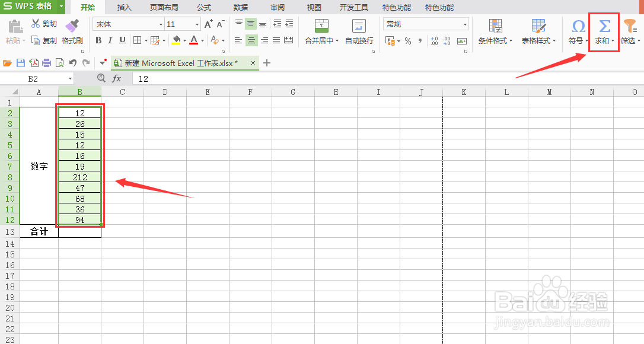Decrease font size with the A- icon
The width and height of the screenshot is (644, 344).
click(221, 24)
